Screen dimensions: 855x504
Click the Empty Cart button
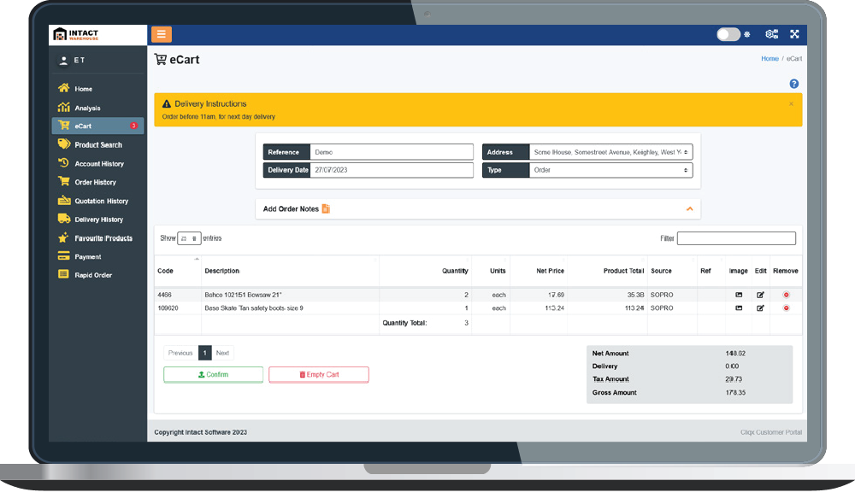(x=318, y=374)
